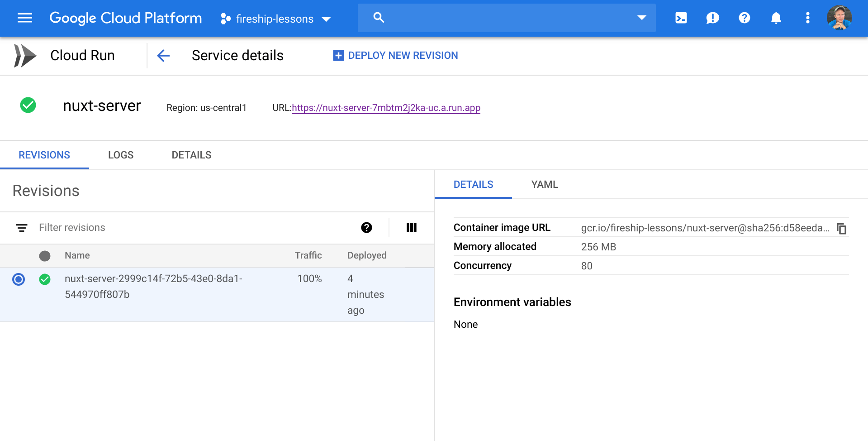Expand the search bar dropdown arrow
868x441 pixels.
pyautogui.click(x=641, y=18)
